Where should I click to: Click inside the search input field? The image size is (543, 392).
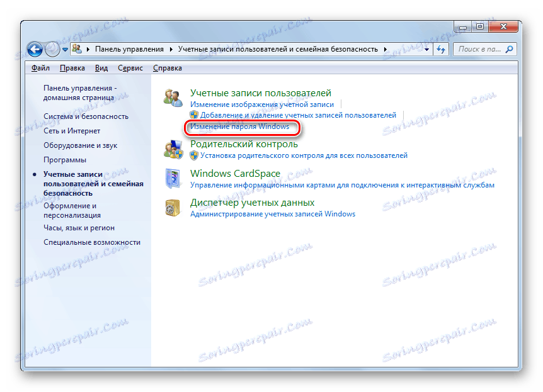[x=479, y=49]
